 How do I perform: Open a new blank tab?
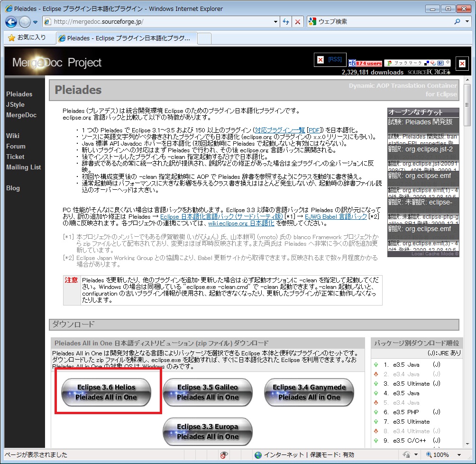[204, 38]
